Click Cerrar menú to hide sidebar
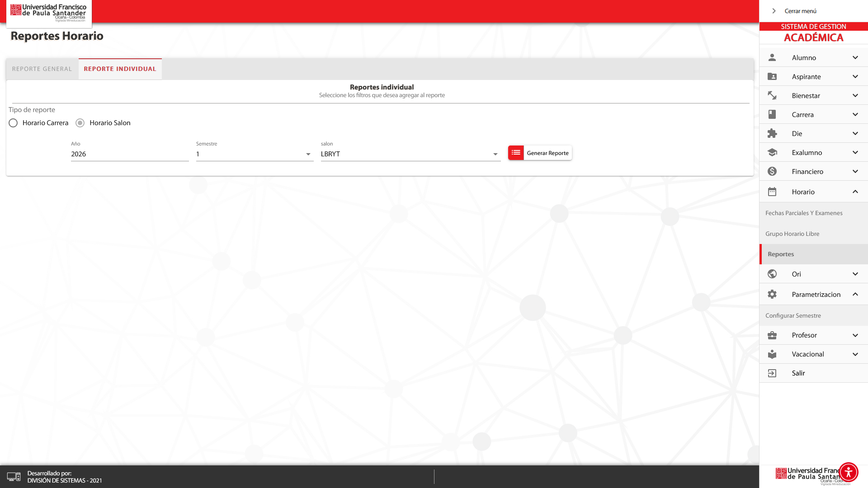The width and height of the screenshot is (868, 488). (x=800, y=11)
